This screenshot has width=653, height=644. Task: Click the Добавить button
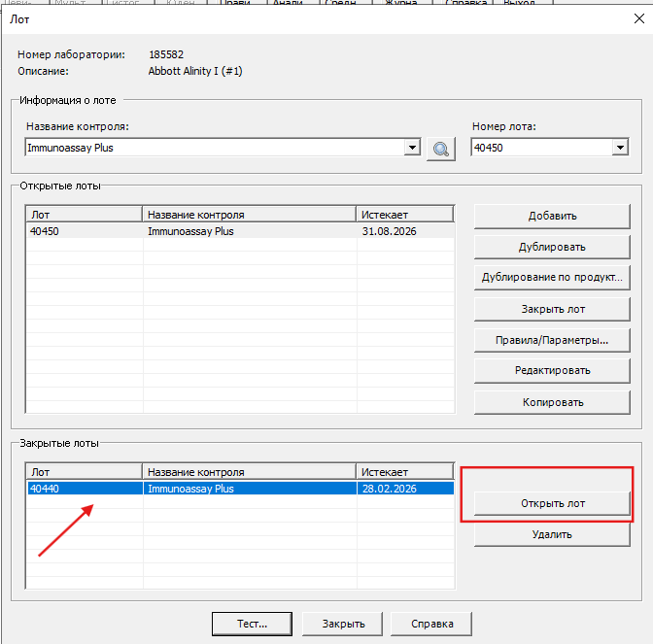coord(552,216)
